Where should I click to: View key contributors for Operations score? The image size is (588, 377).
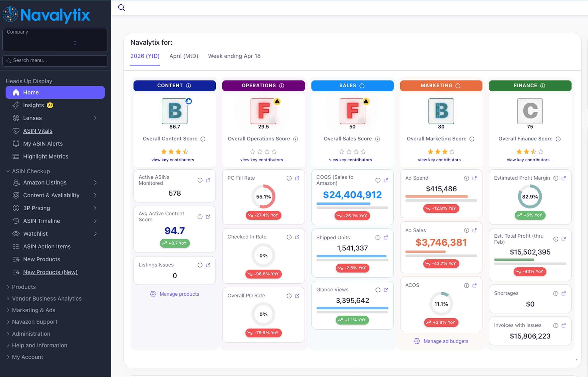[263, 160]
